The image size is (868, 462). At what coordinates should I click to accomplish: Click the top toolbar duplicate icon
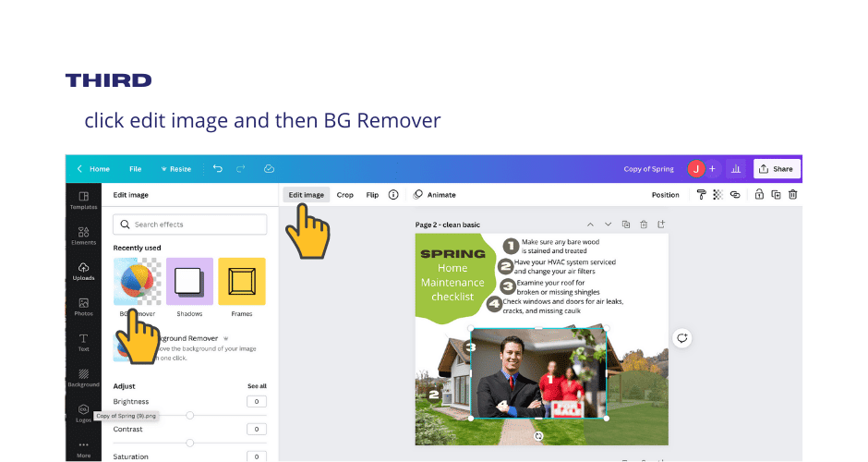(x=776, y=194)
